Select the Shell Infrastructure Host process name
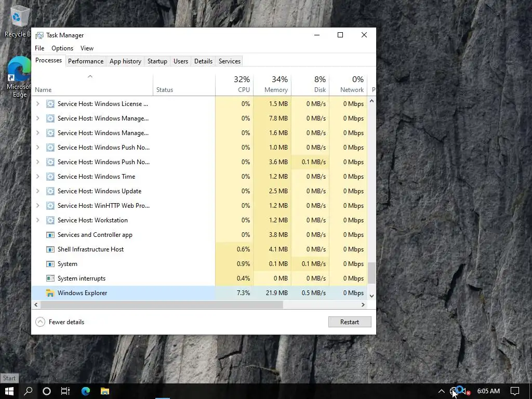532x399 pixels. pos(90,249)
